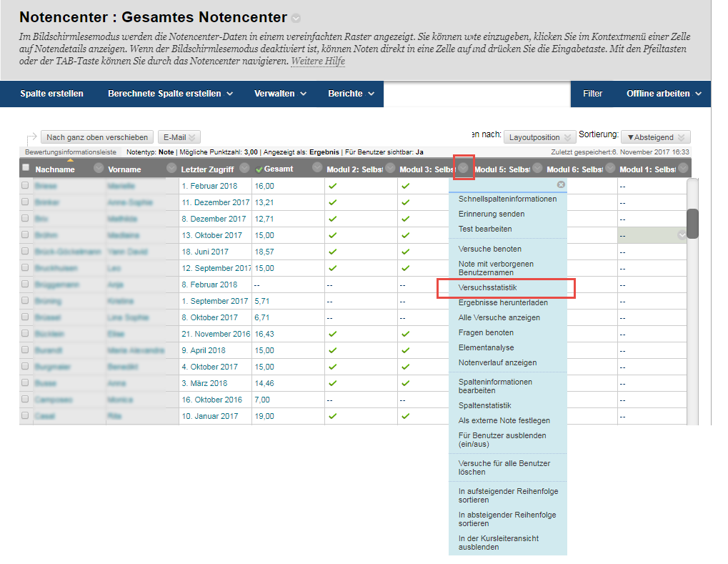Select the checkbox for the 18. Juni 2017 row

coord(26,252)
